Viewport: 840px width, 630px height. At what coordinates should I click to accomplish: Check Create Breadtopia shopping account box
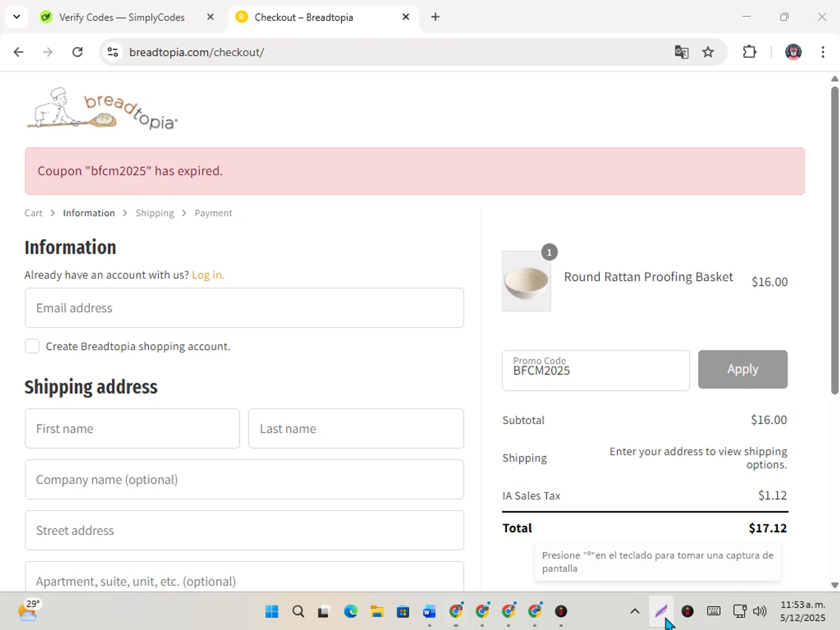pyautogui.click(x=32, y=346)
